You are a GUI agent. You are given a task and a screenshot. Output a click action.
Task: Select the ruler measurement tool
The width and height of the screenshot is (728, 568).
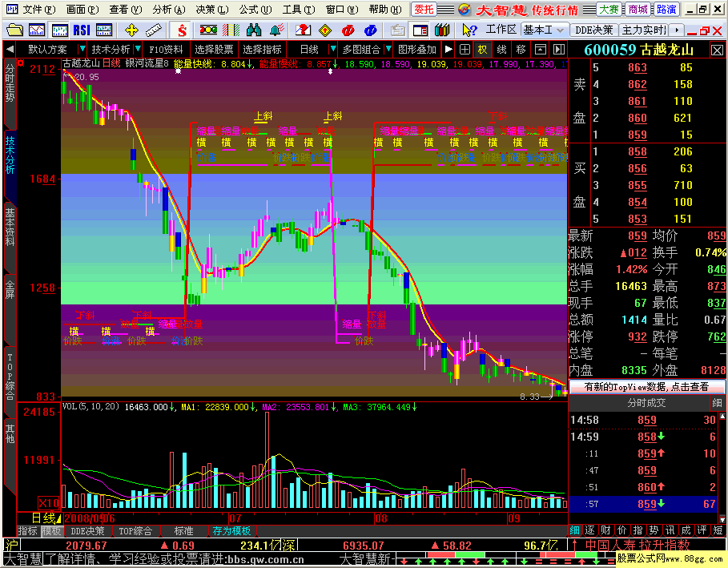154,30
